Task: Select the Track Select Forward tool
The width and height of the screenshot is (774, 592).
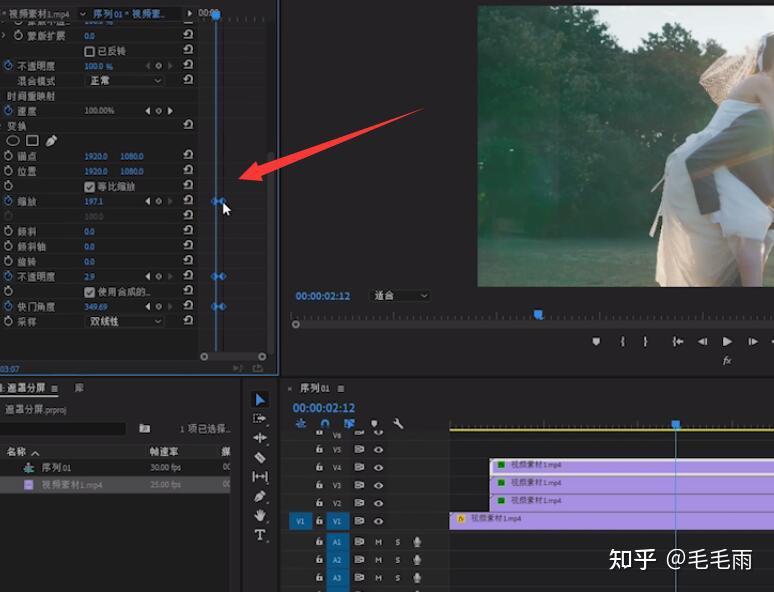Action: pyautogui.click(x=260, y=419)
